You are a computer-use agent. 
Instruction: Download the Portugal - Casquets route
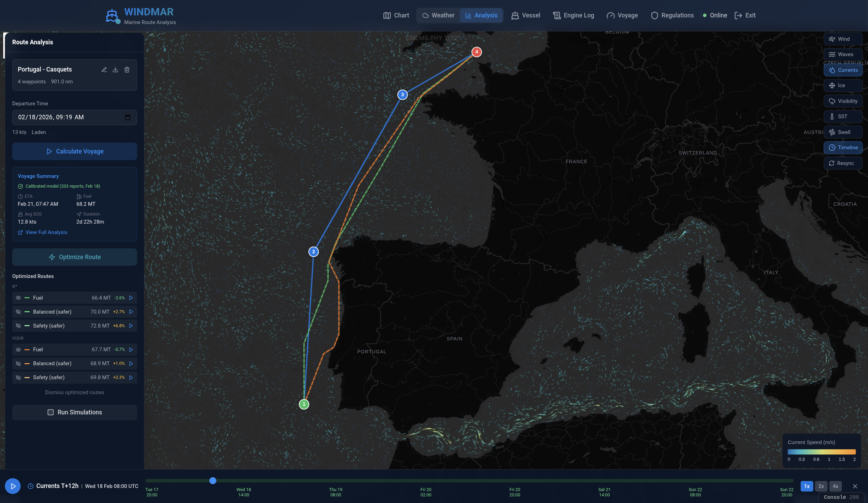click(x=115, y=70)
